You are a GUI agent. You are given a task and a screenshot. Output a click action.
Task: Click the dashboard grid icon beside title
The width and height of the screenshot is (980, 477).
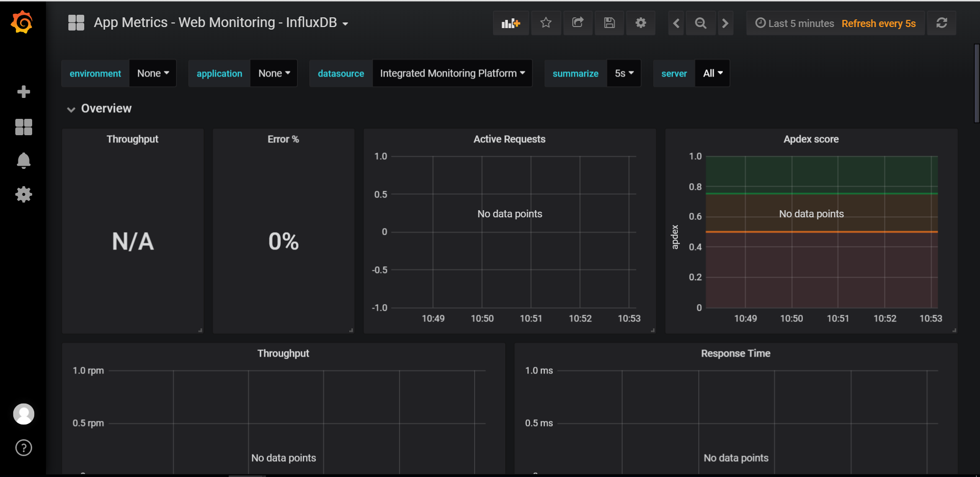(x=76, y=22)
